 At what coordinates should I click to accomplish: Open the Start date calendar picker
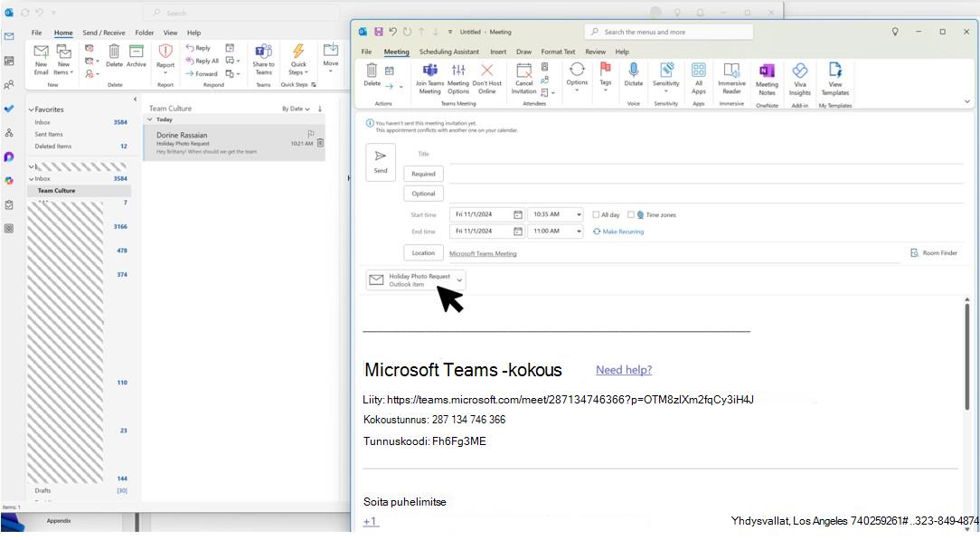(x=517, y=214)
